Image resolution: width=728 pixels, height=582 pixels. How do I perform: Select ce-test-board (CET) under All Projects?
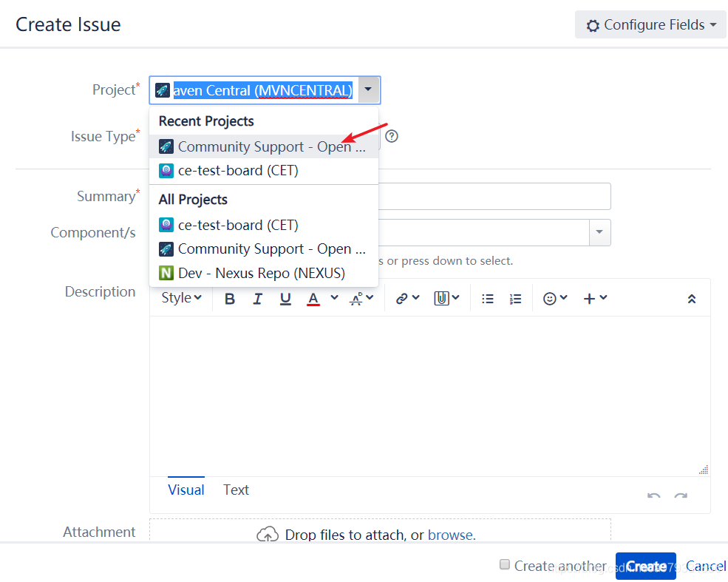click(264, 226)
